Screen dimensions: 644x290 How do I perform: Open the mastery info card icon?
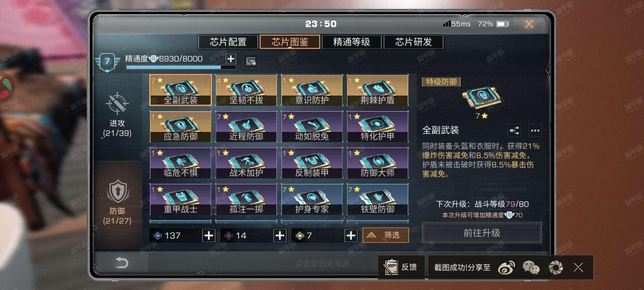(251, 61)
